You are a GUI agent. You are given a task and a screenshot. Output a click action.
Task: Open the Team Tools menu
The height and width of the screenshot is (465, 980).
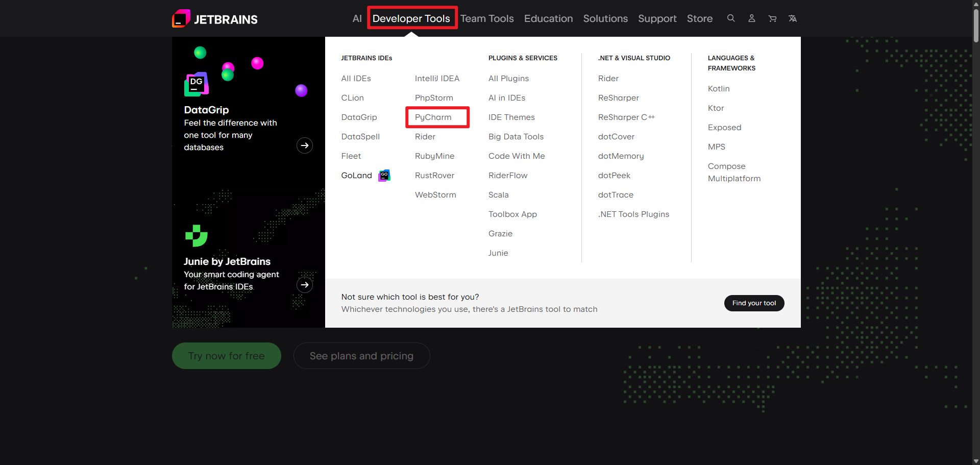pyautogui.click(x=487, y=18)
